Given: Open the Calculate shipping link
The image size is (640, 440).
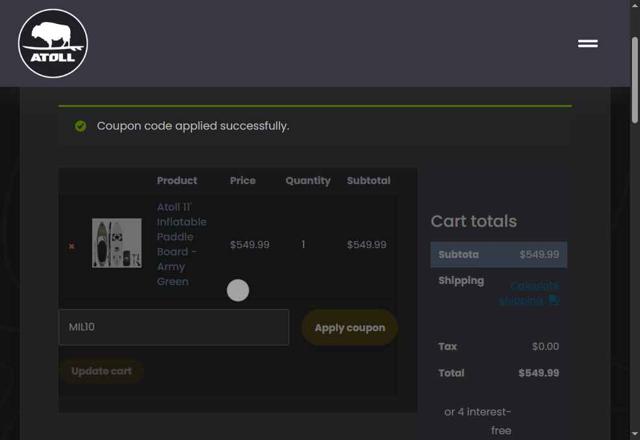Looking at the screenshot, I should coord(529,293).
